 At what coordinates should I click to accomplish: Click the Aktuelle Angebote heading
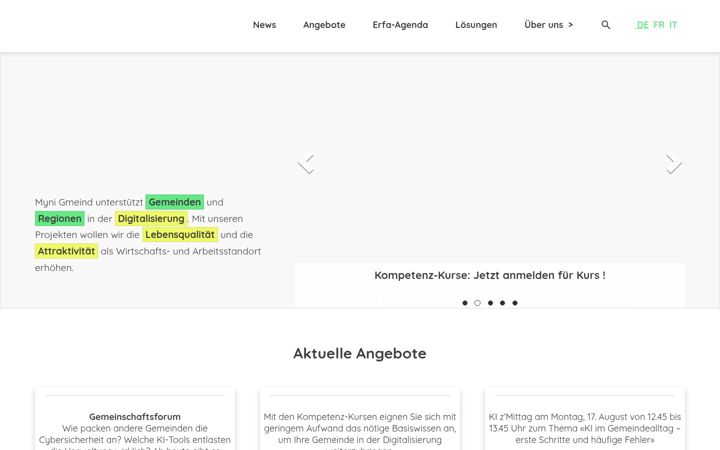[360, 354]
